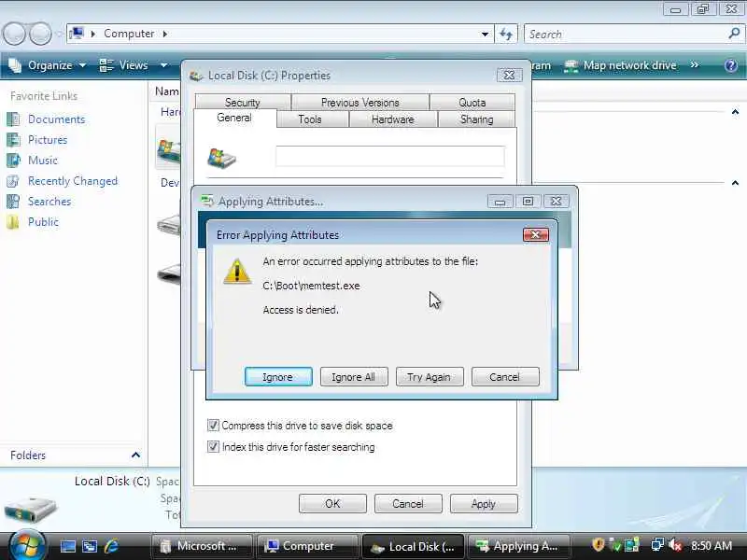This screenshot has height=560, width=747.
Task: Collapse the first group chevron on right
Action: point(735,112)
